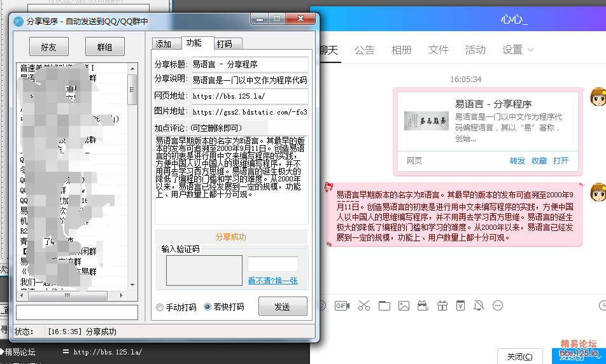
Task: Open the three-dot more options icon
Action: tap(498, 305)
